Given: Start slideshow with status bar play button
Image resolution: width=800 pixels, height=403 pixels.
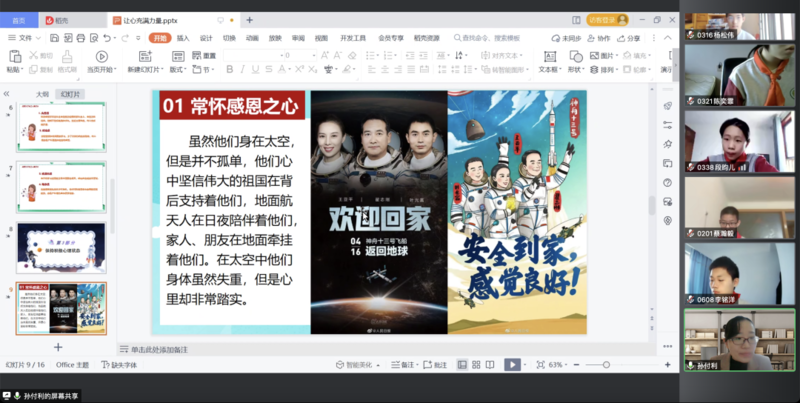Looking at the screenshot, I should coord(512,365).
